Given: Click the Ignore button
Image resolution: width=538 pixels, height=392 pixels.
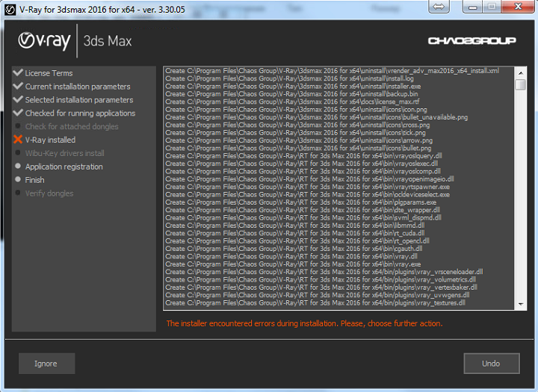Looking at the screenshot, I should pos(46,364).
